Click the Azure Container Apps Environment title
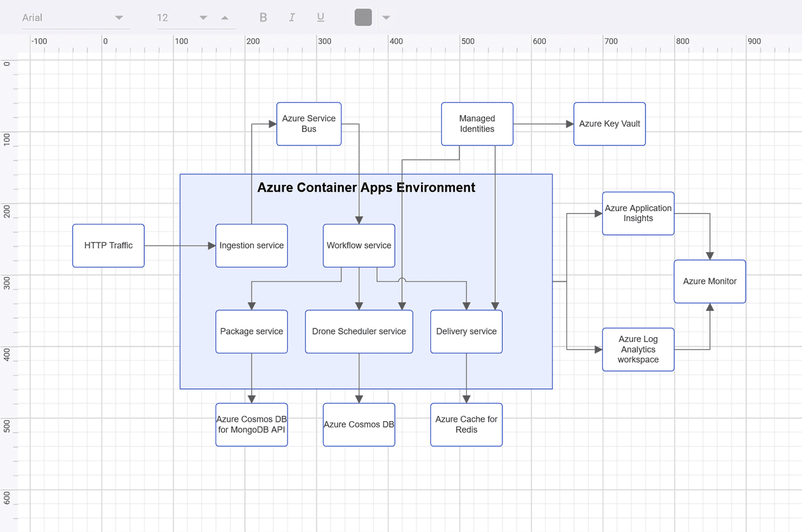Screen dimensions: 802x532 pyautogui.click(x=367, y=187)
